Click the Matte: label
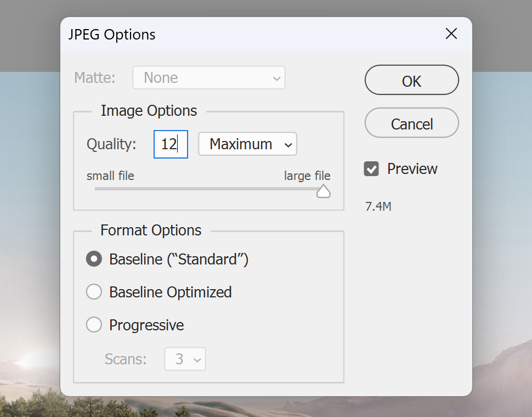This screenshot has width=532, height=417. (x=95, y=78)
